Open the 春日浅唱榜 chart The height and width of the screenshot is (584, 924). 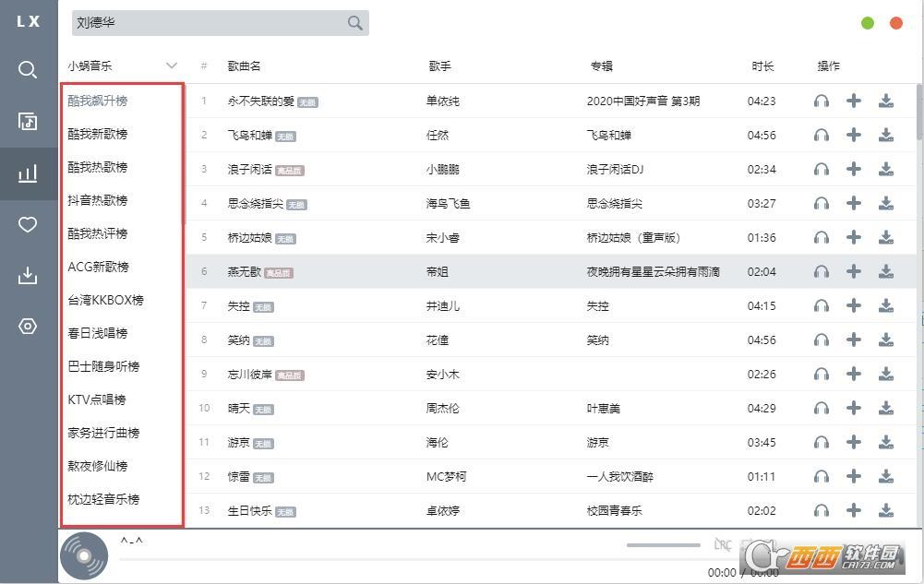98,333
